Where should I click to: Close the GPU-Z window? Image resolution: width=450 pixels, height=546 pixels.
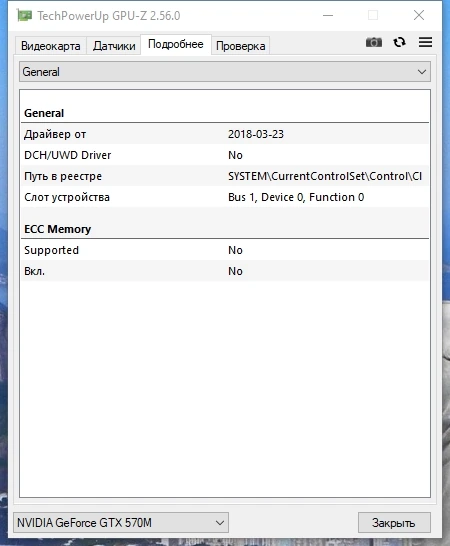point(419,15)
